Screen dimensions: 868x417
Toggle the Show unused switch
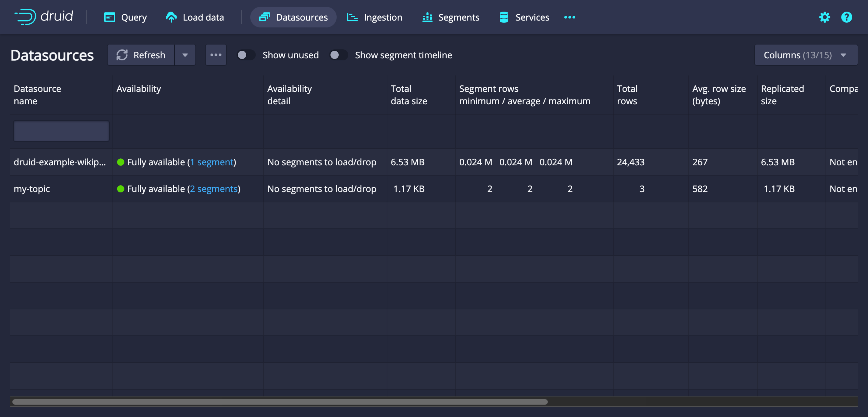[x=246, y=55]
